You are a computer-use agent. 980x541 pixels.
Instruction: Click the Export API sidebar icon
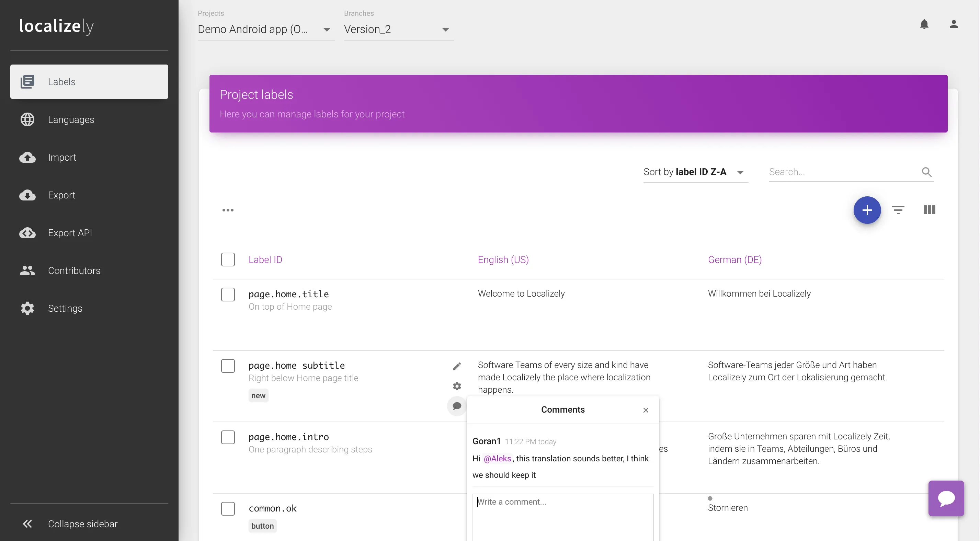tap(27, 232)
